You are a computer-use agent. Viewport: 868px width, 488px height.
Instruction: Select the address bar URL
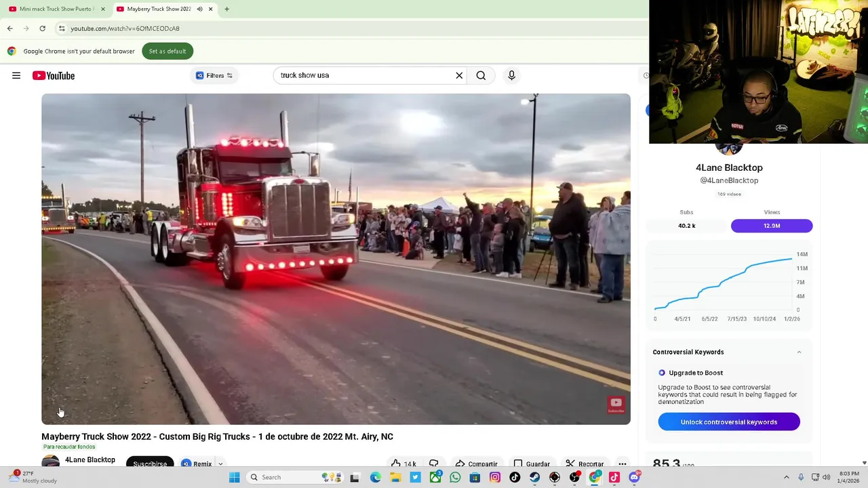125,28
